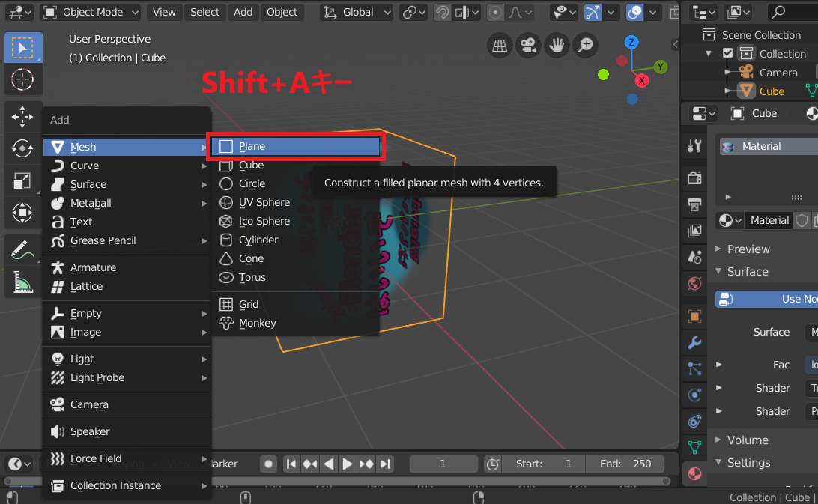This screenshot has width=818, height=504.
Task: Open the pivot point dropdown
Action: (x=413, y=12)
